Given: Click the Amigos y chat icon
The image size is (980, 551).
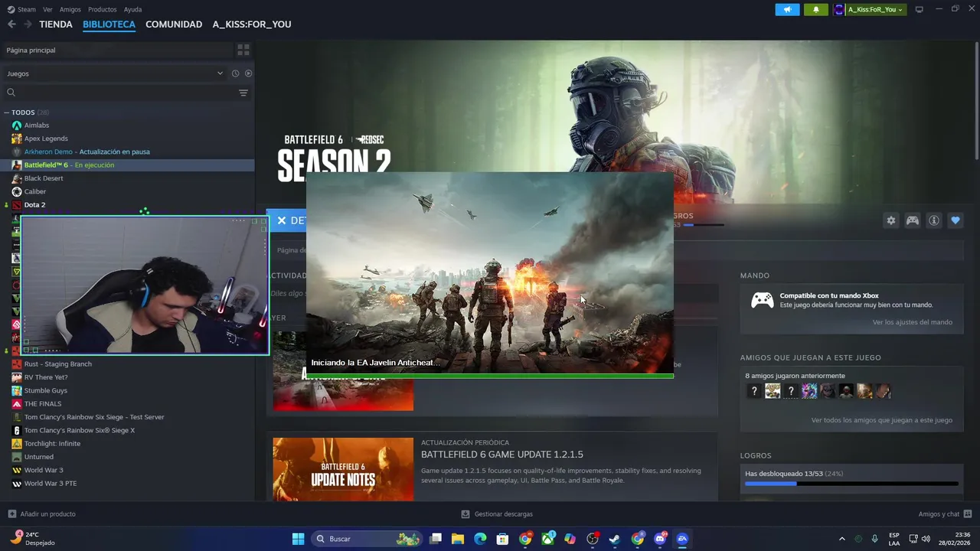Looking at the screenshot, I should [x=968, y=514].
